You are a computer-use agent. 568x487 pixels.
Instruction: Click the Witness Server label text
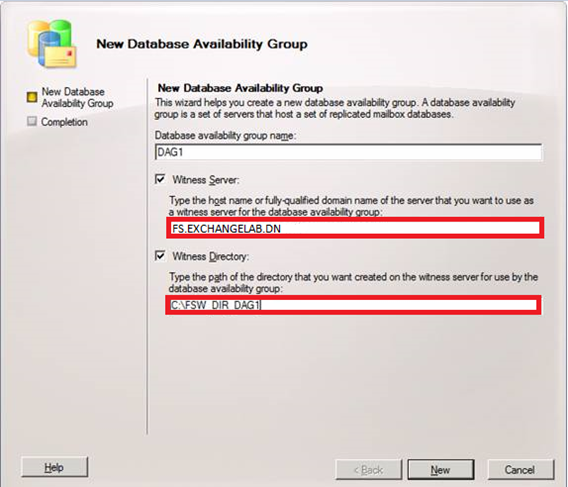(x=206, y=180)
